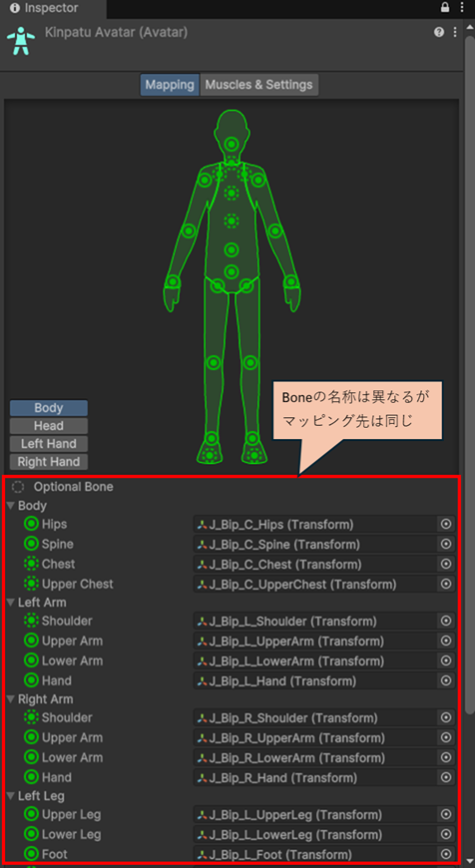This screenshot has height=868, width=475.
Task: Switch to the Mapping tab
Action: (170, 85)
